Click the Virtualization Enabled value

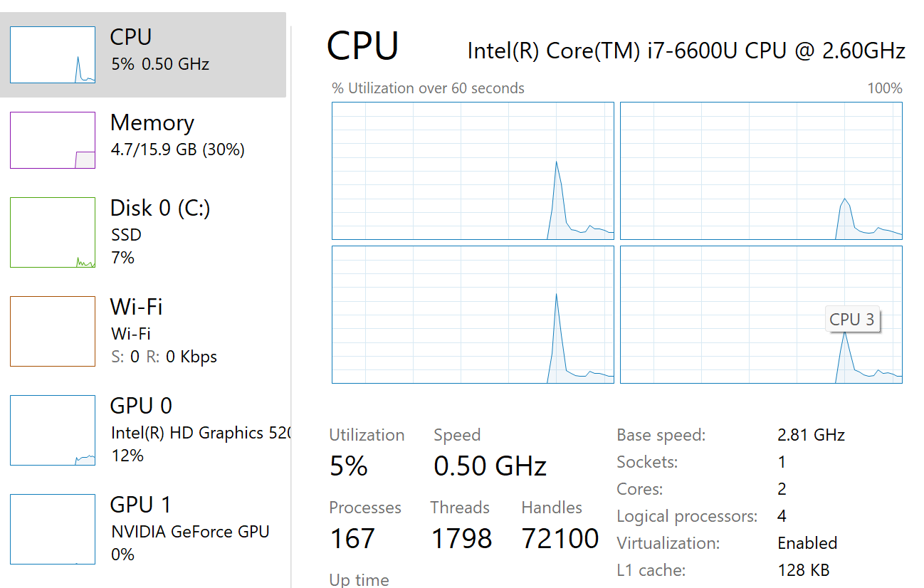tap(807, 543)
